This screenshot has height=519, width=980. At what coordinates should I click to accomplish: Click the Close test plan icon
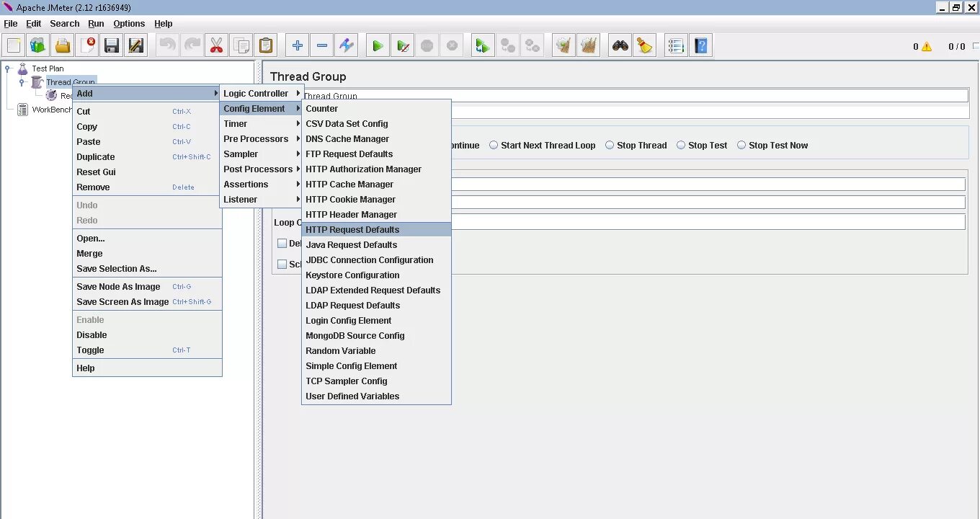(x=87, y=46)
